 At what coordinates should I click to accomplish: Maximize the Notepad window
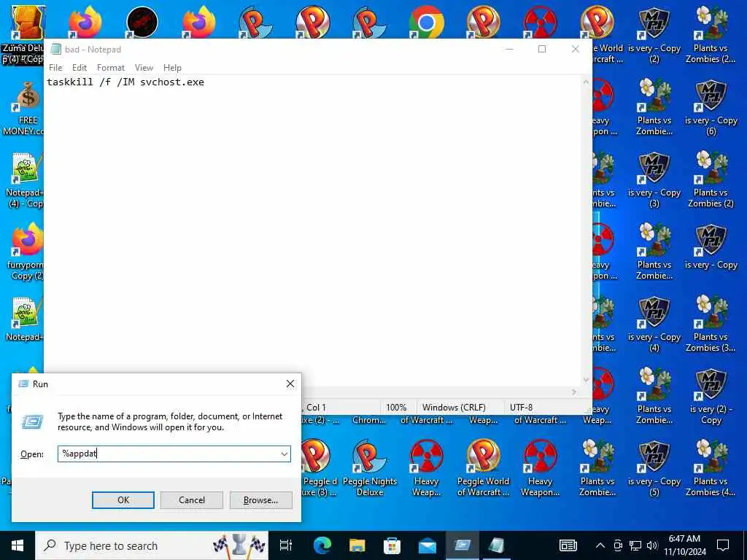point(542,49)
